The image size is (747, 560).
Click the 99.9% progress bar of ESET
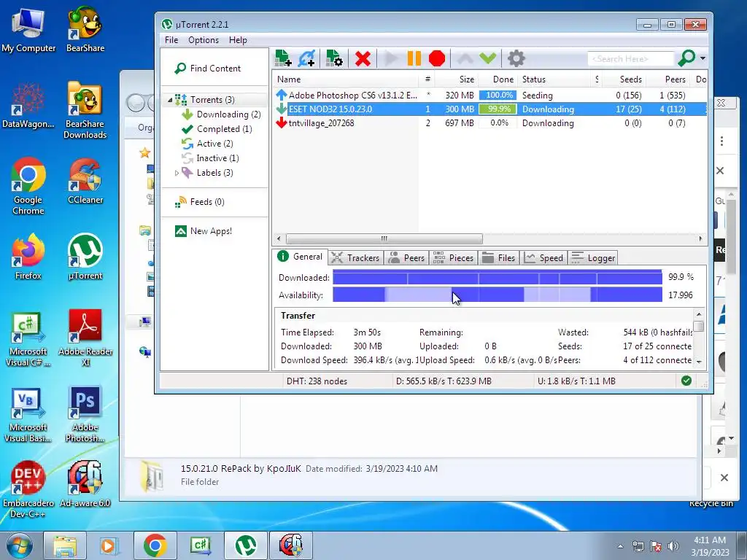[498, 109]
